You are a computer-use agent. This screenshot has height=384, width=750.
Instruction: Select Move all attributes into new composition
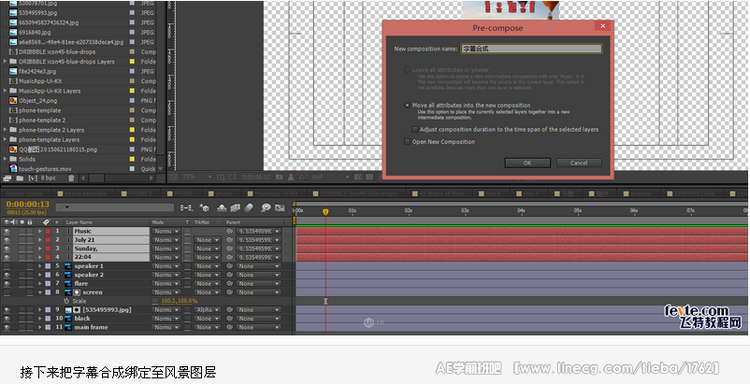click(x=407, y=105)
